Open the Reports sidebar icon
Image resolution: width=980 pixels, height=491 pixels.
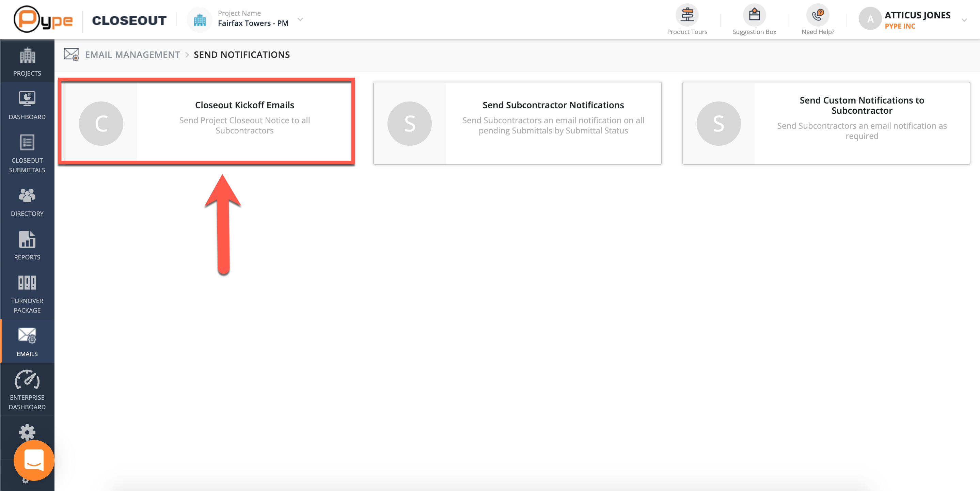point(27,239)
